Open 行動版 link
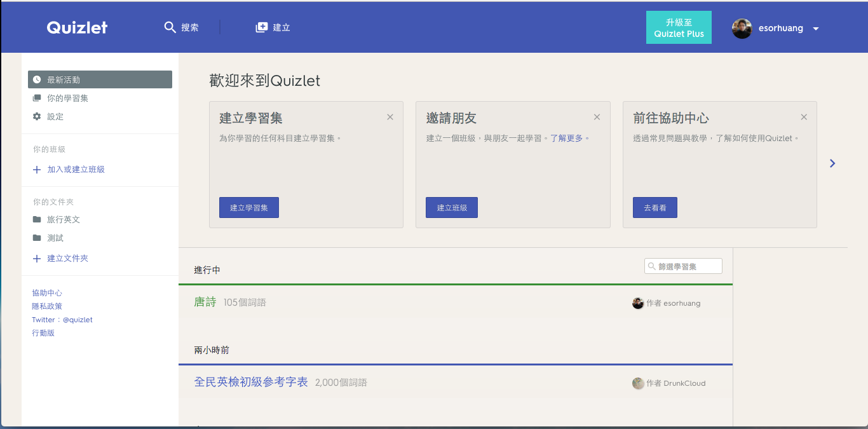The height and width of the screenshot is (429, 868). pyautogui.click(x=43, y=333)
